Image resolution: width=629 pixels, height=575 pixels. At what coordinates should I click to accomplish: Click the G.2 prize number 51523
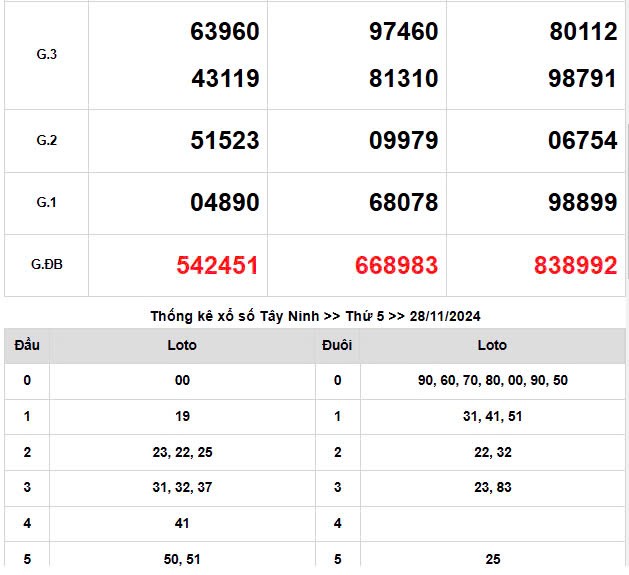click(224, 141)
